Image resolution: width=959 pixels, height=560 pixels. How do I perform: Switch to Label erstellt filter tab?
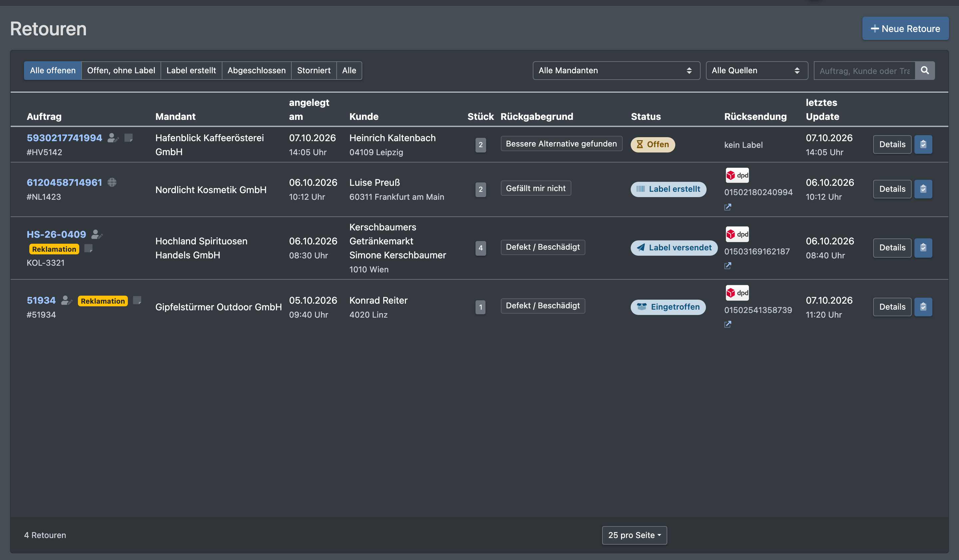click(x=191, y=70)
